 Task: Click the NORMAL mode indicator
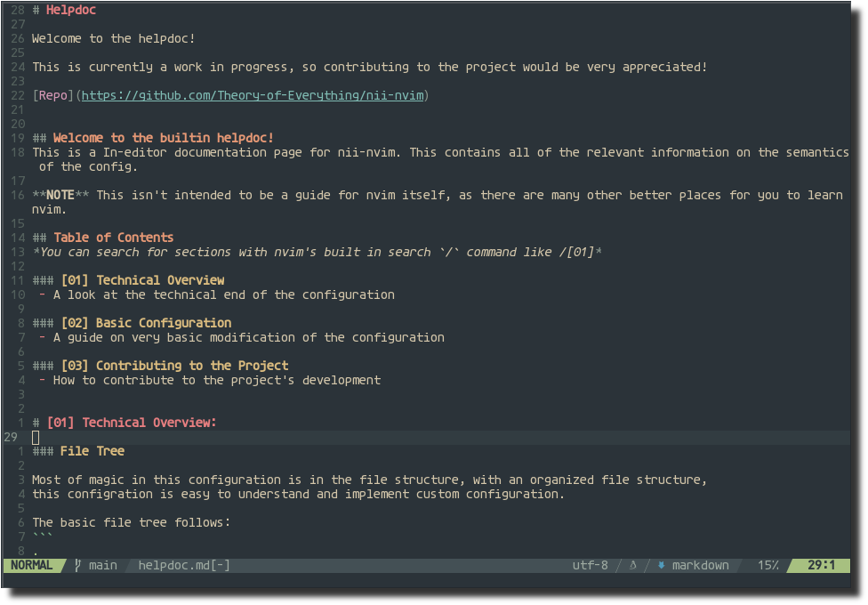[x=31, y=565]
